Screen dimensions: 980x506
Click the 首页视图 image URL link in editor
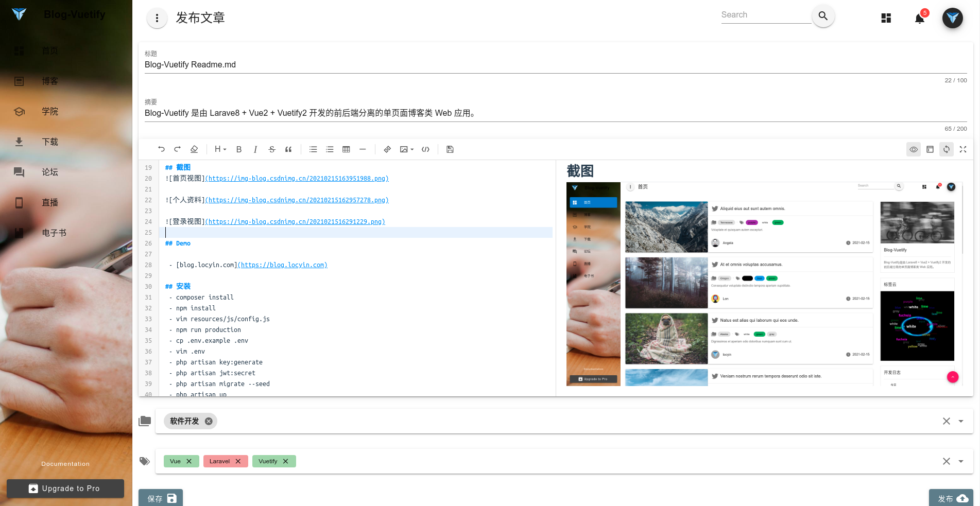(x=297, y=179)
